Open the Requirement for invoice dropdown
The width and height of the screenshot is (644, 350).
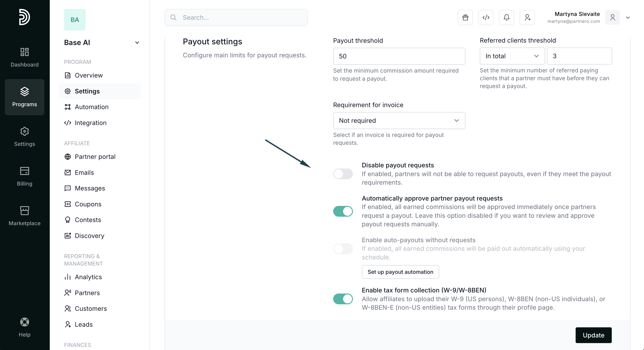399,121
